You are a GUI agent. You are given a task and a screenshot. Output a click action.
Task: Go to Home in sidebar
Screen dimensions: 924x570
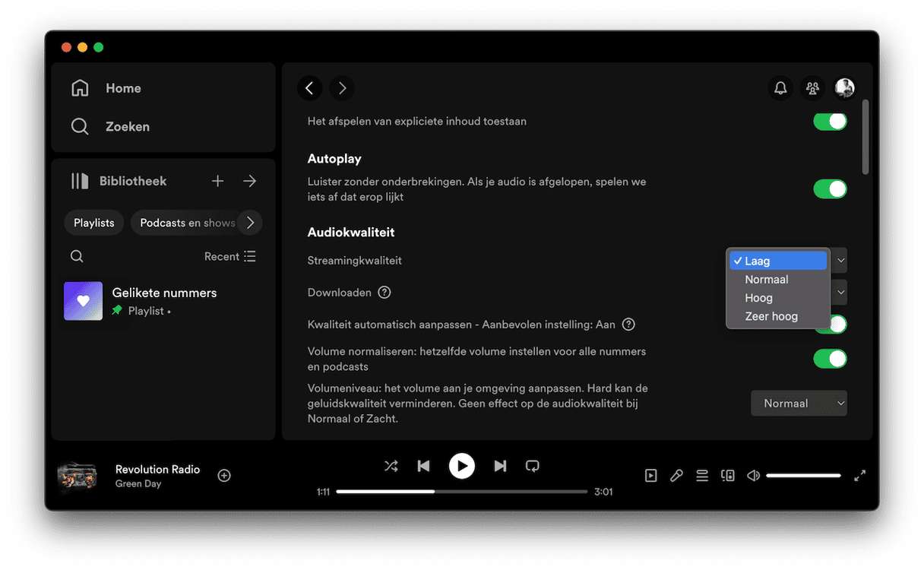click(123, 88)
